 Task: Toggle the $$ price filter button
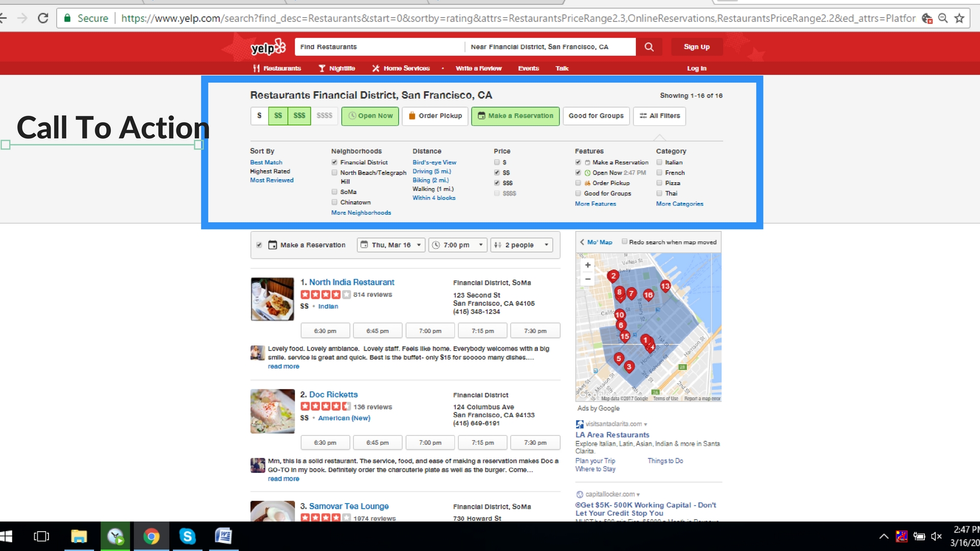(x=278, y=116)
